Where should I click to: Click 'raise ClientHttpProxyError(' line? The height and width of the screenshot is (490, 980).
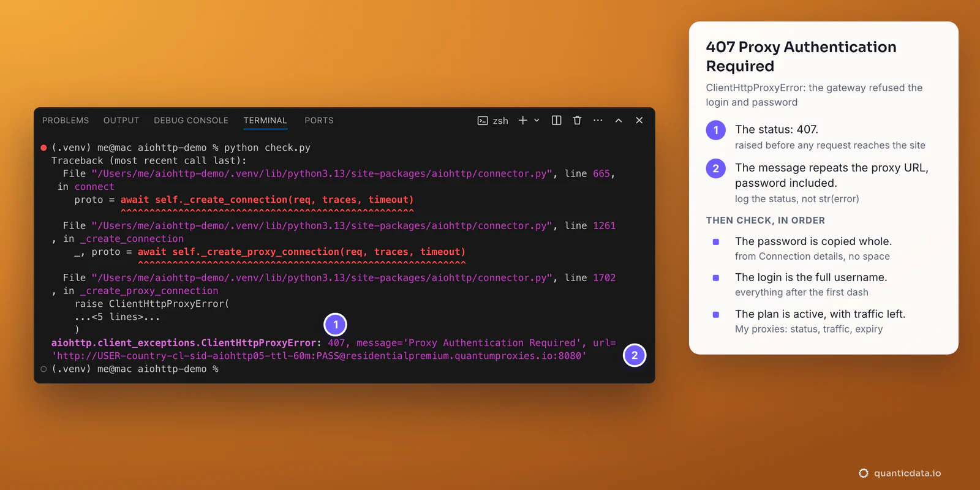pyautogui.click(x=152, y=304)
